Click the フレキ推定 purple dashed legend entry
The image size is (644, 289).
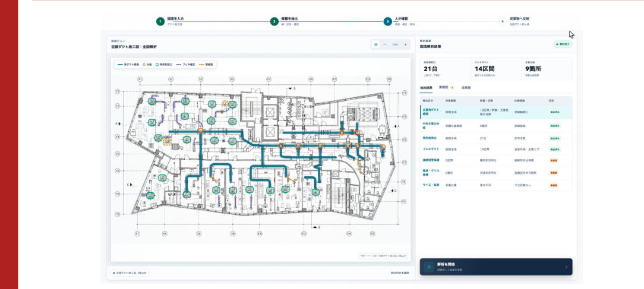(185, 65)
